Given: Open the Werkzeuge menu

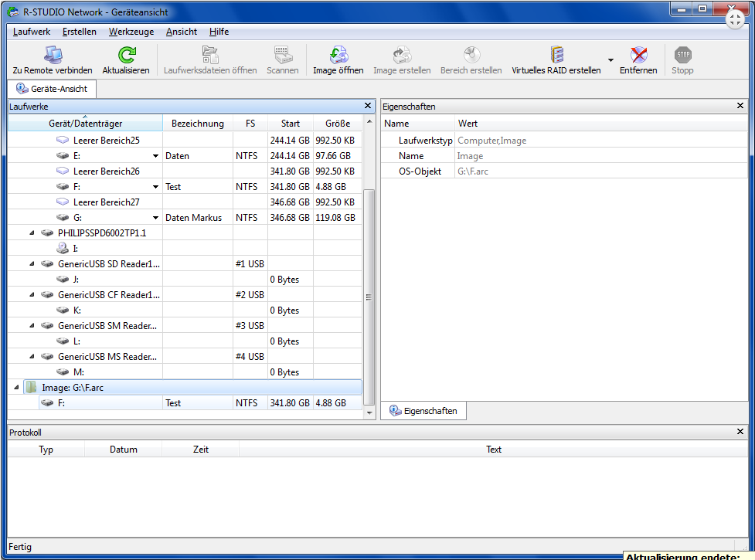Looking at the screenshot, I should [131, 32].
